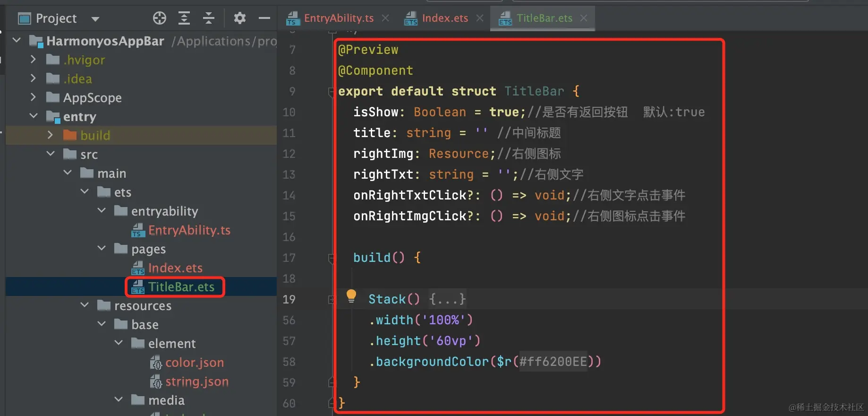Click the '60vp' height value
The image size is (868, 416).
click(451, 341)
